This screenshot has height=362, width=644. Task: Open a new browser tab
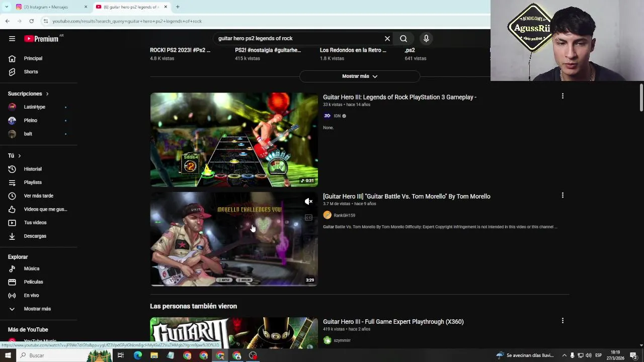coord(178,7)
